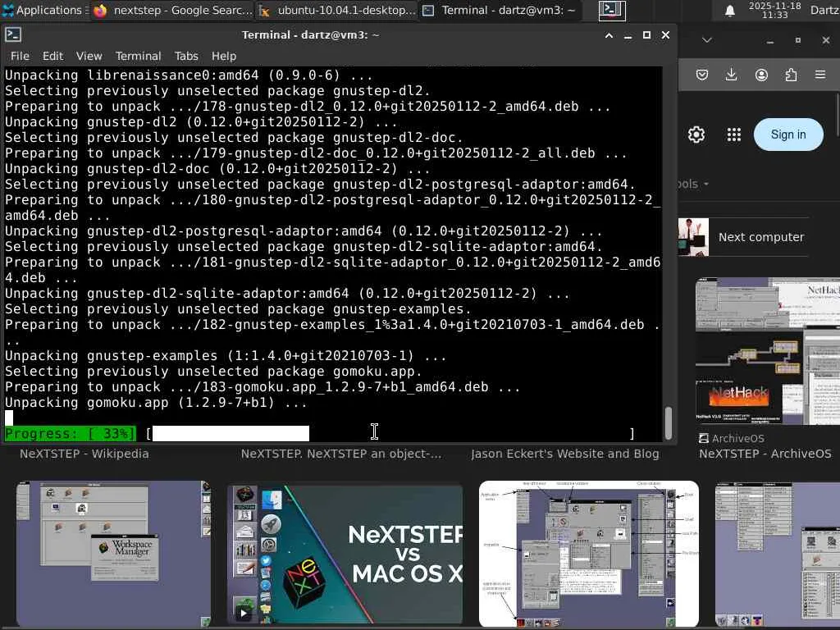Expand the Tools dropdown in Google search
The image size is (840, 630).
pyautogui.click(x=694, y=184)
